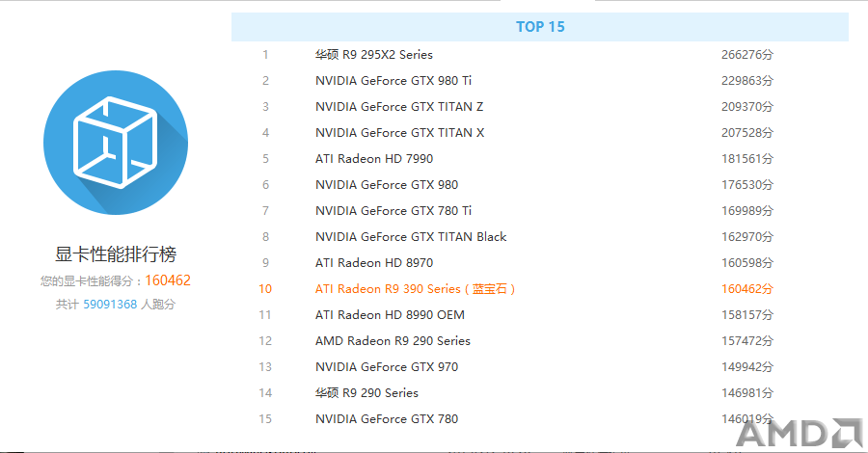Click the score 146981分
The image size is (868, 453).
point(747,392)
